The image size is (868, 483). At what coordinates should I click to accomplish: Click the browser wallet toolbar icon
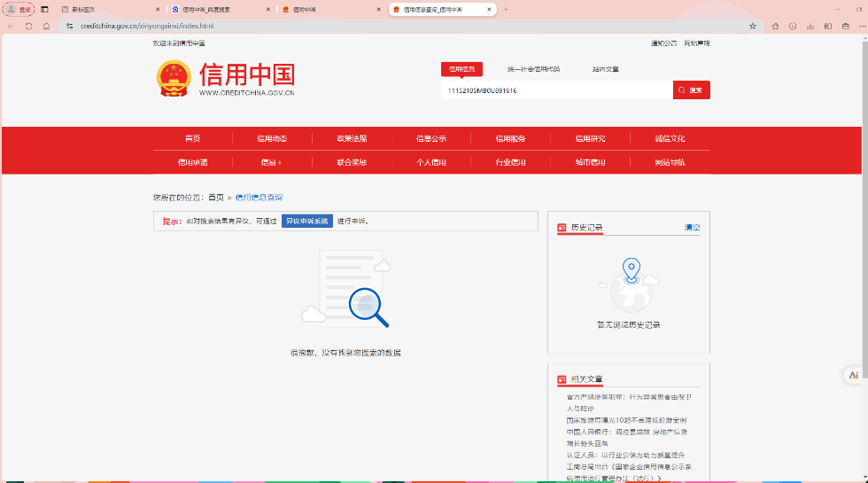(x=846, y=26)
